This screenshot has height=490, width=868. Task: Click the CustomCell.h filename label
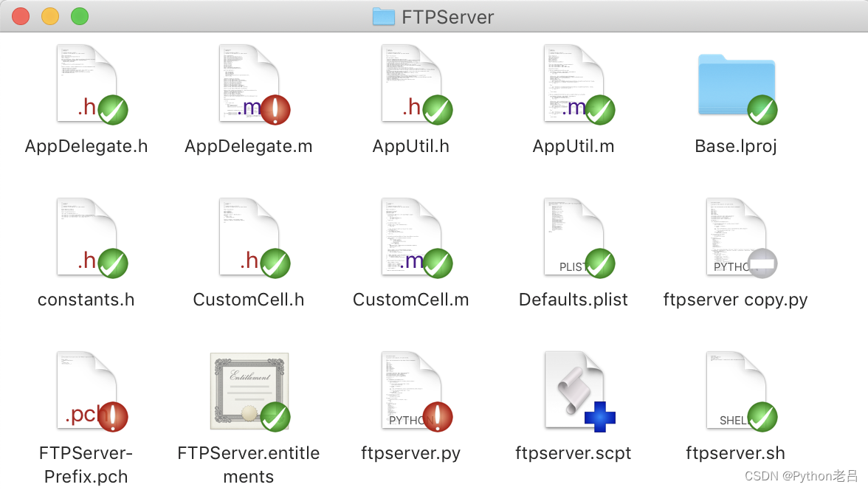[x=249, y=300]
